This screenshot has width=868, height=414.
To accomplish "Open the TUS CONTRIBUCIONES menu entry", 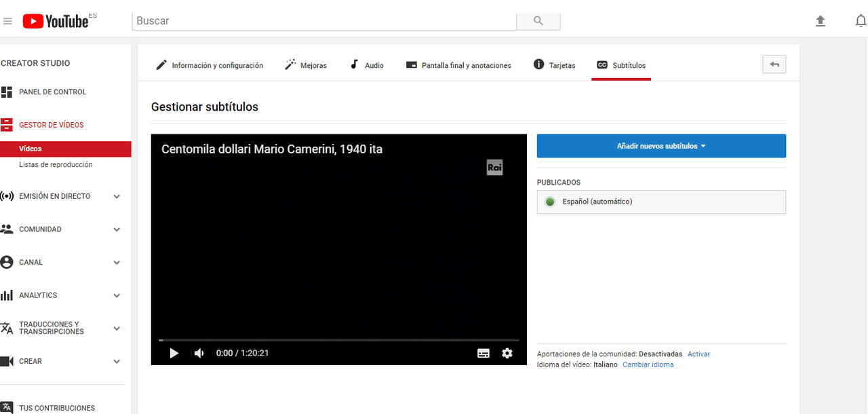I will [57, 408].
